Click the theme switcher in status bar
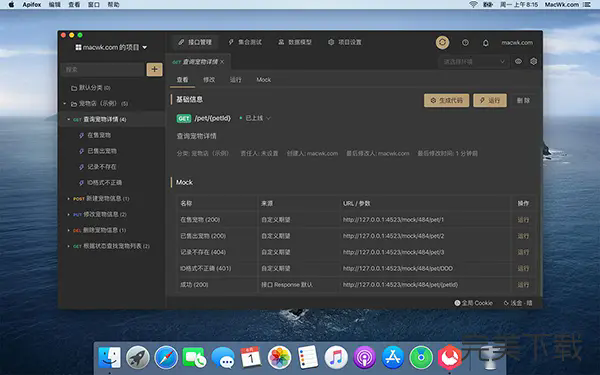The width and height of the screenshot is (600, 375). [x=518, y=303]
